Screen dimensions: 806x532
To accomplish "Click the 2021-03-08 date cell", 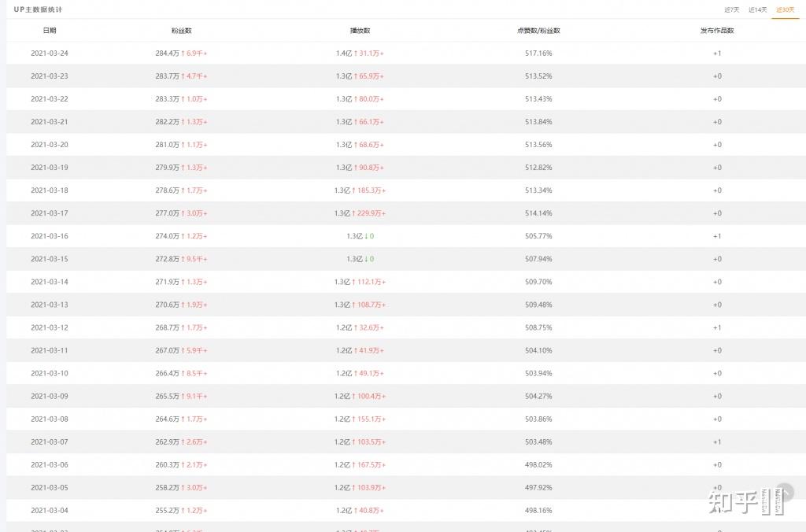I will tap(50, 419).
